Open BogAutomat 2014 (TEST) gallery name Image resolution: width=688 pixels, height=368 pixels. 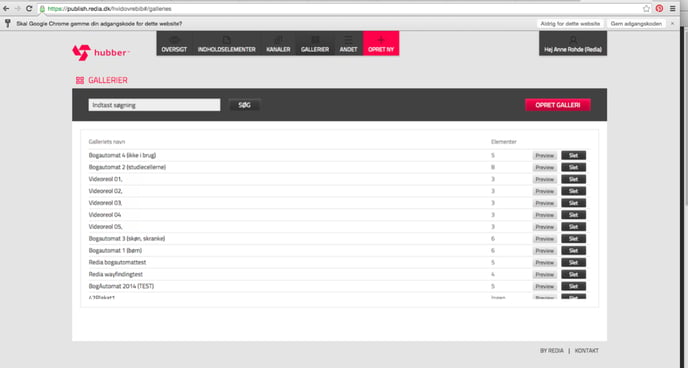click(x=121, y=286)
